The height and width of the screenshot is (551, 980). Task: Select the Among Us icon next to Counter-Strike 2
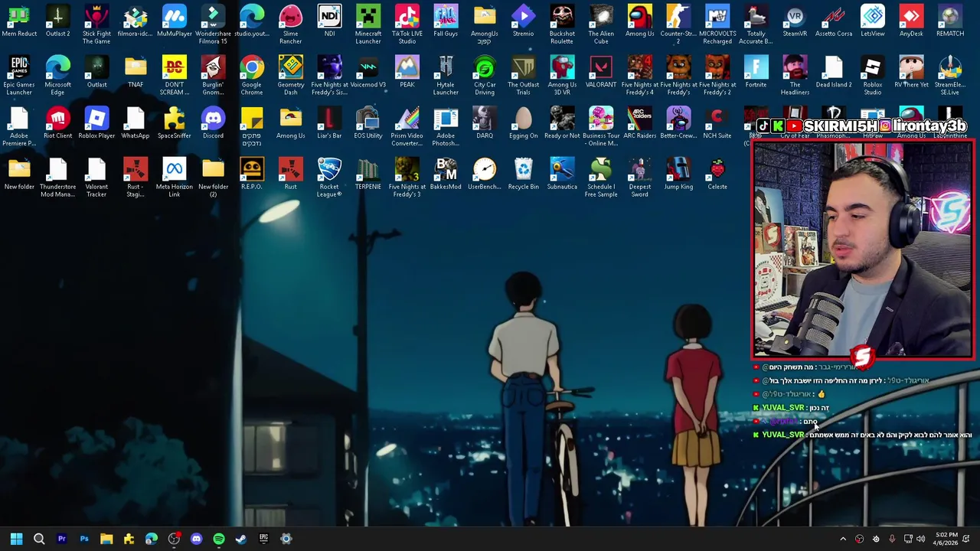[x=639, y=21]
